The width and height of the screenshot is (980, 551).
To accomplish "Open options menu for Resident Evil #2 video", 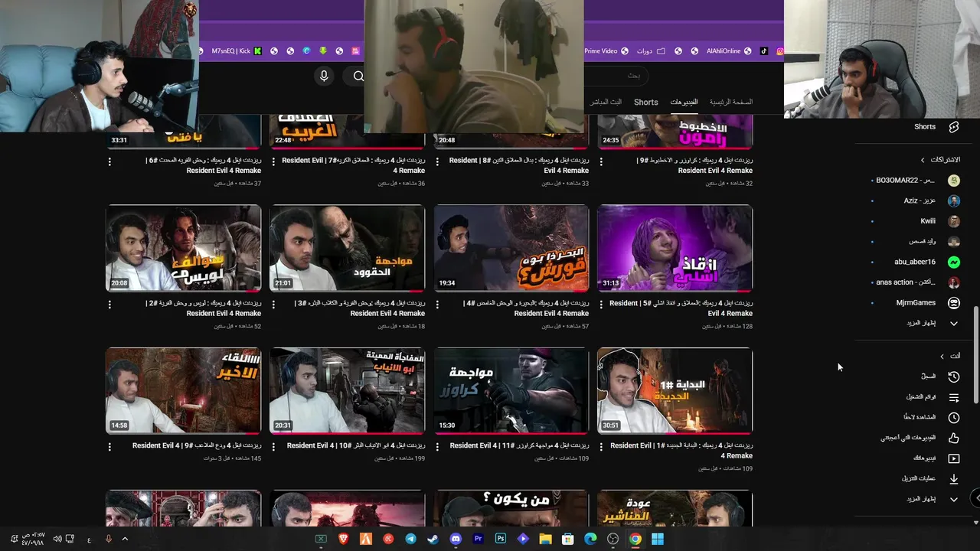I will pos(109,305).
